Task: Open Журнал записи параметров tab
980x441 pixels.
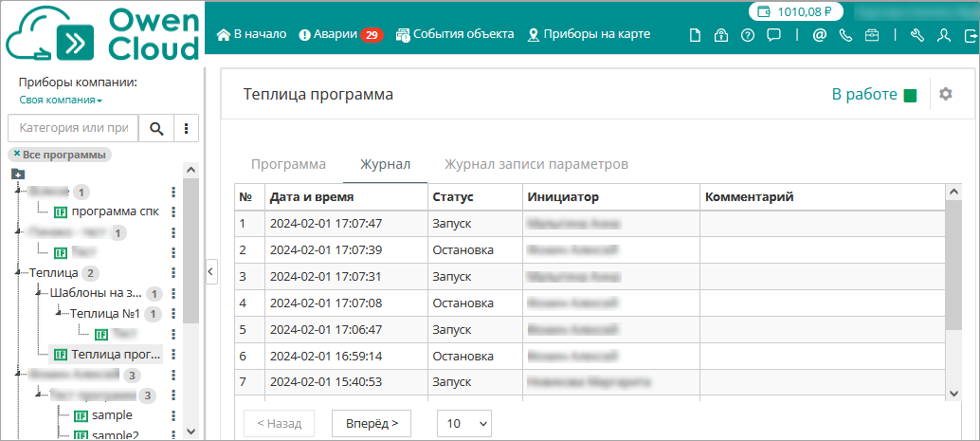Action: [x=536, y=164]
